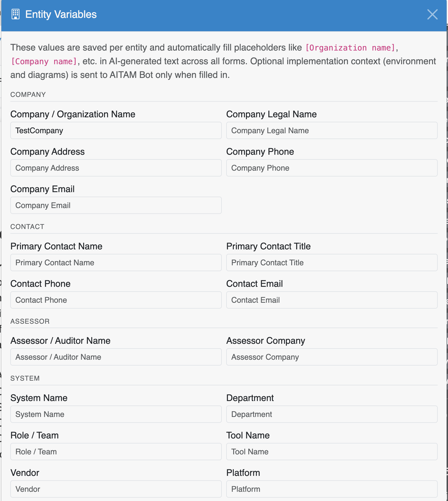Focus the System Name input

coord(116,414)
